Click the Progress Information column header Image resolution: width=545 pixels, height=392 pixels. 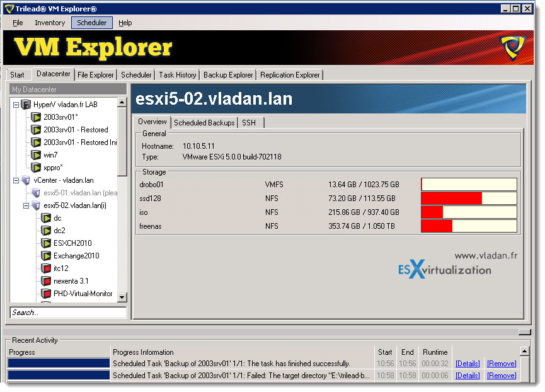(x=143, y=352)
